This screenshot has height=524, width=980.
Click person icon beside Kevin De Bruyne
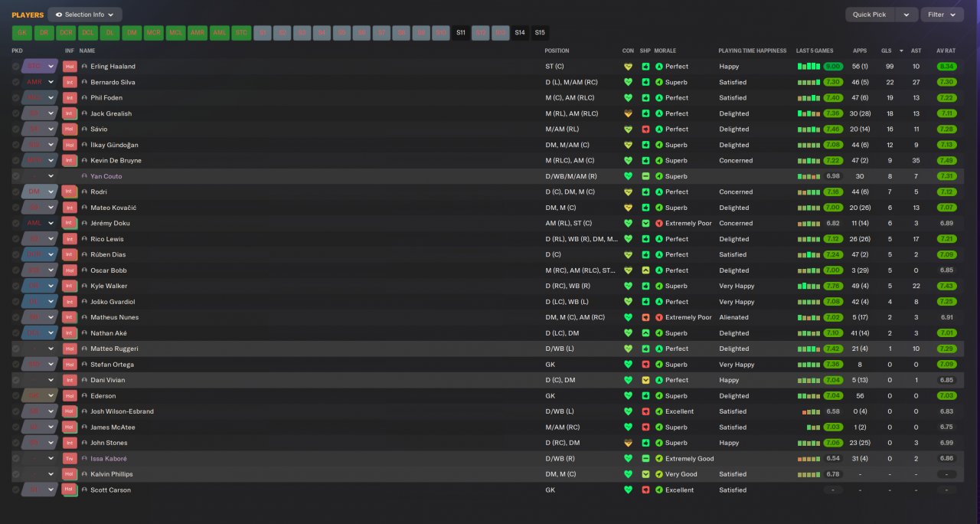pyautogui.click(x=85, y=161)
